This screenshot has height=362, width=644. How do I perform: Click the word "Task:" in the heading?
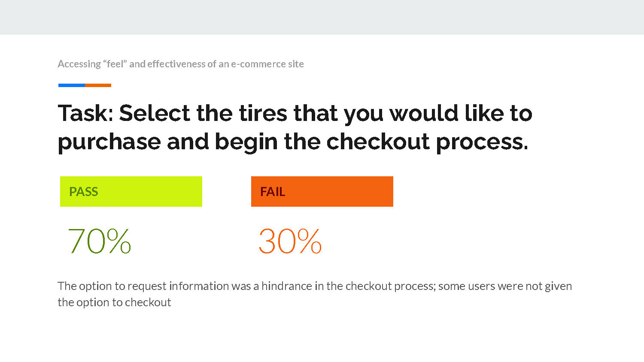[x=85, y=113]
